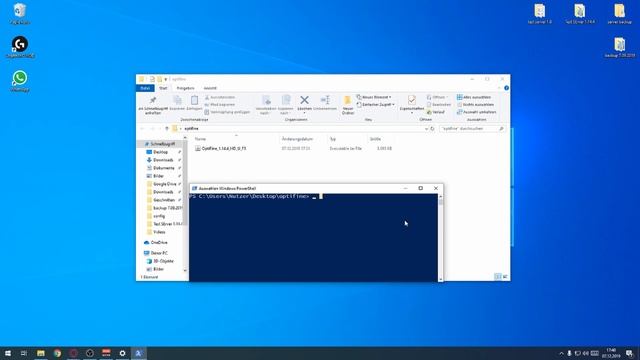Click the 'Neuer Ordner' icon
640x360 pixels.
[x=348, y=100]
